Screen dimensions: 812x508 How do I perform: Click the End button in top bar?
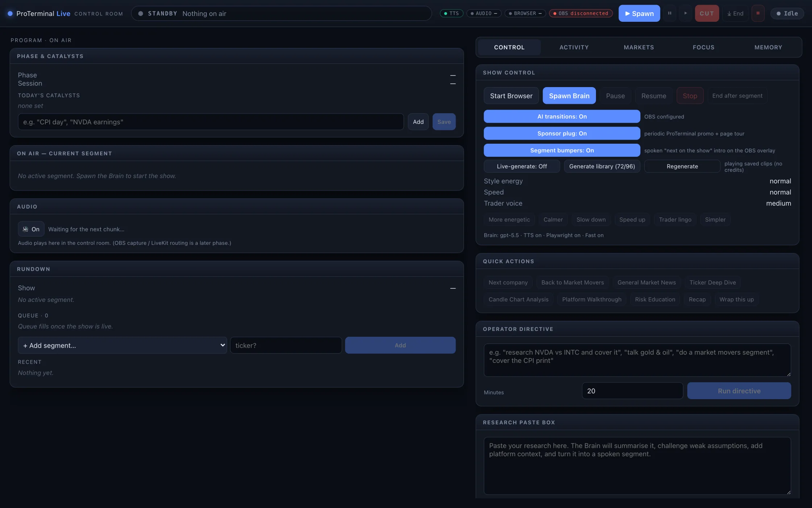click(735, 13)
